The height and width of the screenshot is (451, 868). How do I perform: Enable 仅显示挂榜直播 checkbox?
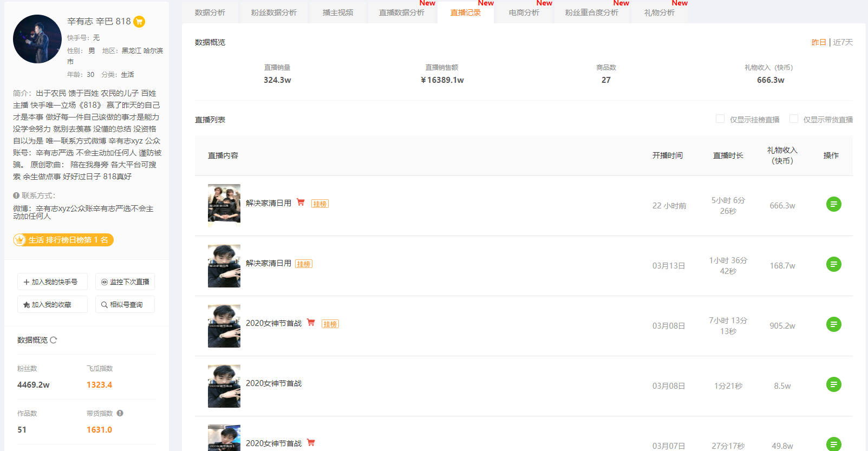click(720, 119)
